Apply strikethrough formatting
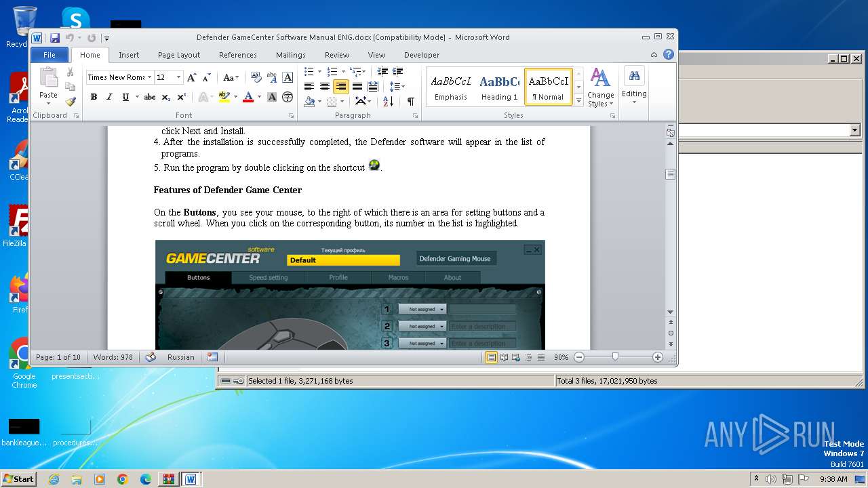 150,97
